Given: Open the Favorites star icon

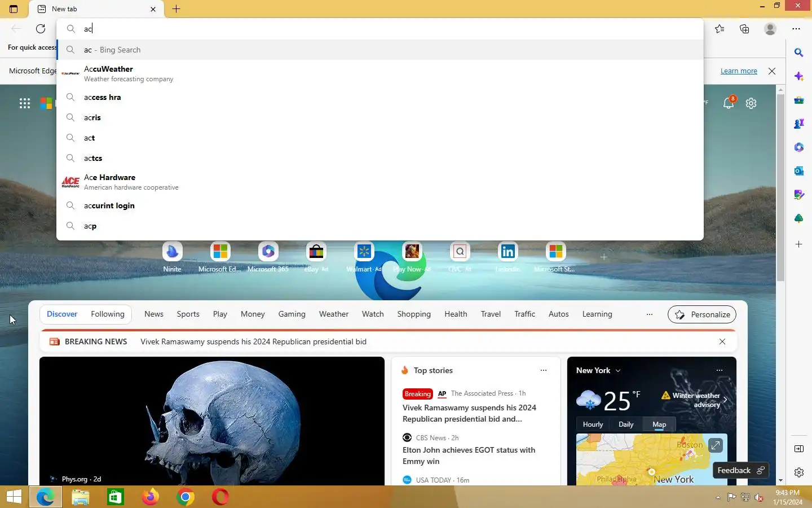Looking at the screenshot, I should (720, 29).
